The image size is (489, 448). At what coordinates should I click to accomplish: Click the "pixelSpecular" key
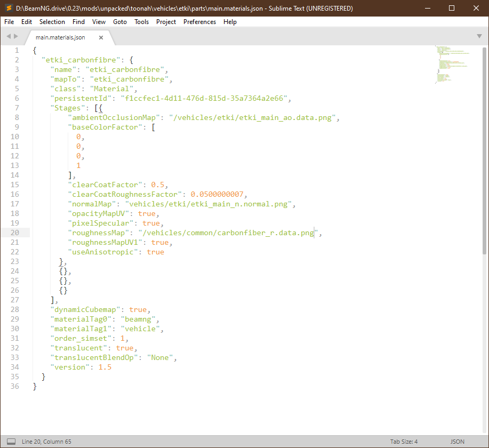tap(101, 223)
